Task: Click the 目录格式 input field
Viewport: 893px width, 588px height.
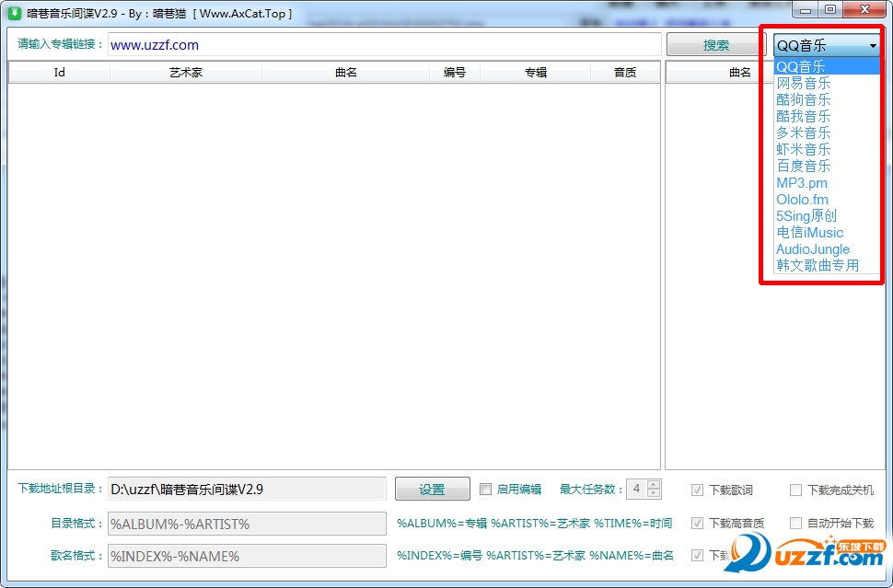Action: coord(247,524)
